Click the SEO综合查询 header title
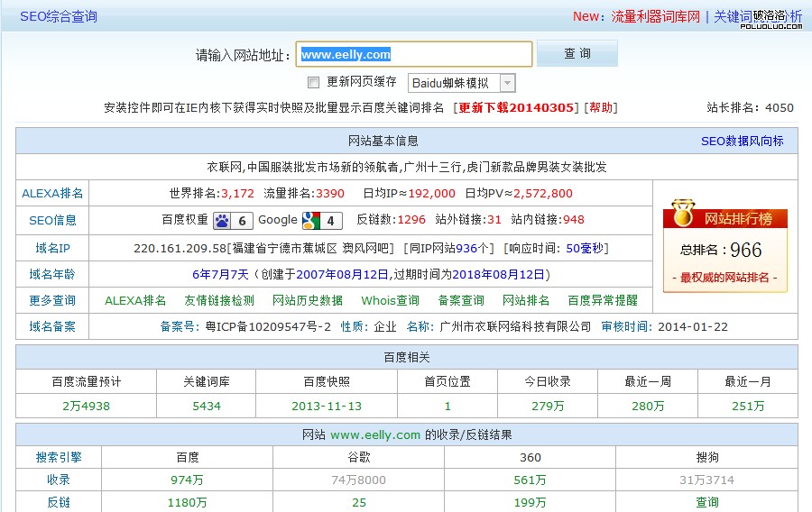The height and width of the screenshot is (512, 812). click(59, 16)
